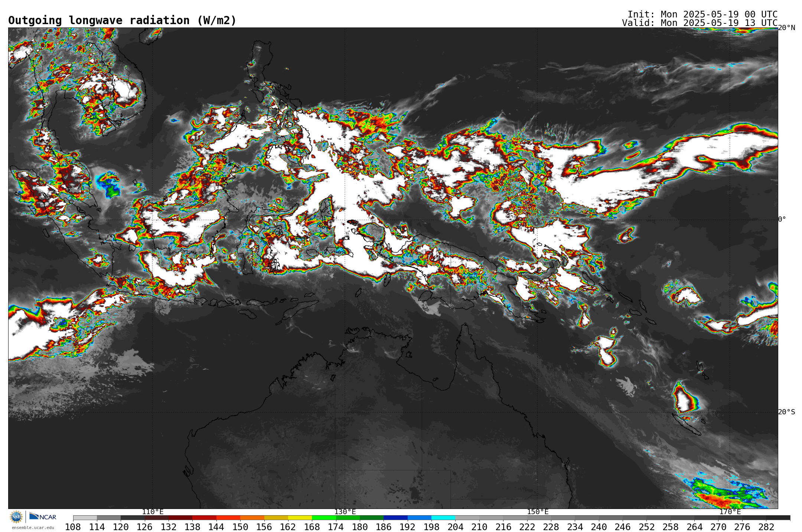Open the ensemble.ucar.edu link text
The height and width of the screenshot is (532, 802).
coord(33,528)
